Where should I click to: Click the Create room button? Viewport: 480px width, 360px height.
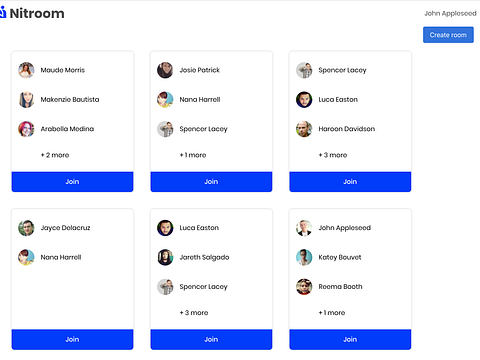(x=448, y=35)
